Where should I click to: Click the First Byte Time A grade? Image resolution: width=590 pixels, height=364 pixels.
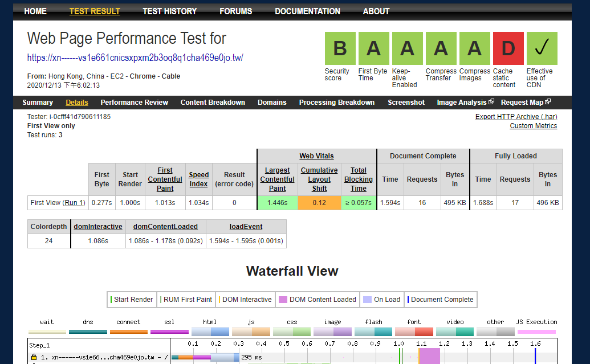pyautogui.click(x=373, y=48)
